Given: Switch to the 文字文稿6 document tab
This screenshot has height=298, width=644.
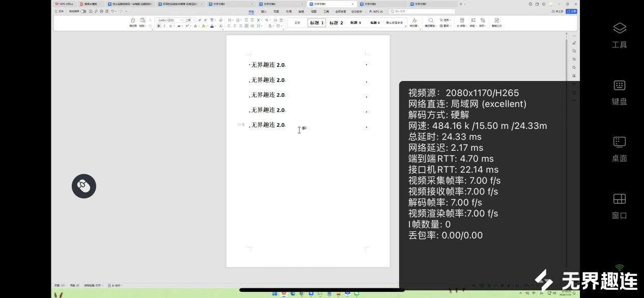Looking at the screenshot, I should (381, 4).
